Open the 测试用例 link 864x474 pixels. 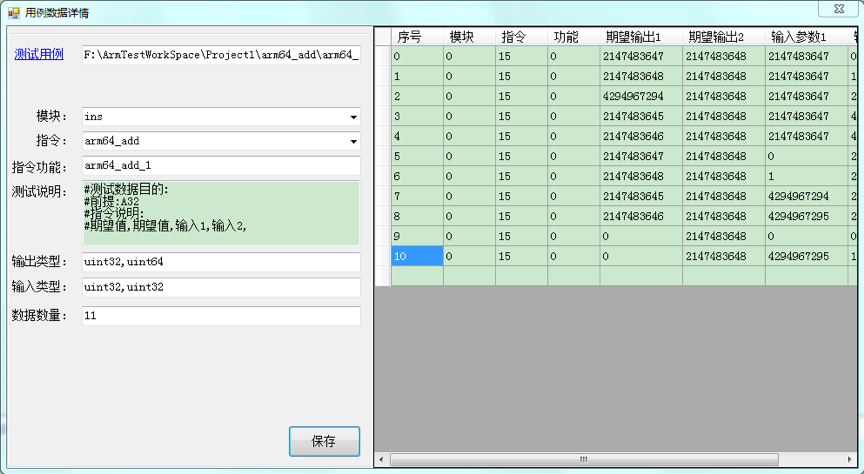point(39,54)
